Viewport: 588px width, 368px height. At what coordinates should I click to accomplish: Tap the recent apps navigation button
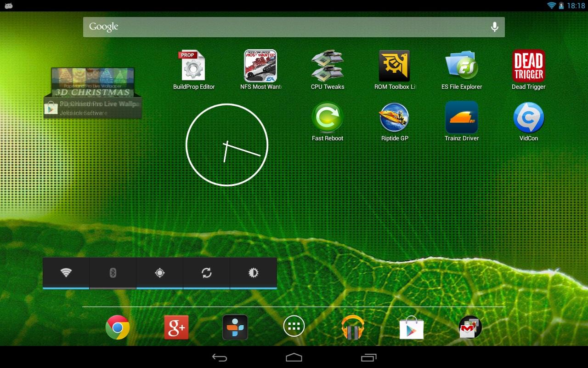pyautogui.click(x=368, y=357)
